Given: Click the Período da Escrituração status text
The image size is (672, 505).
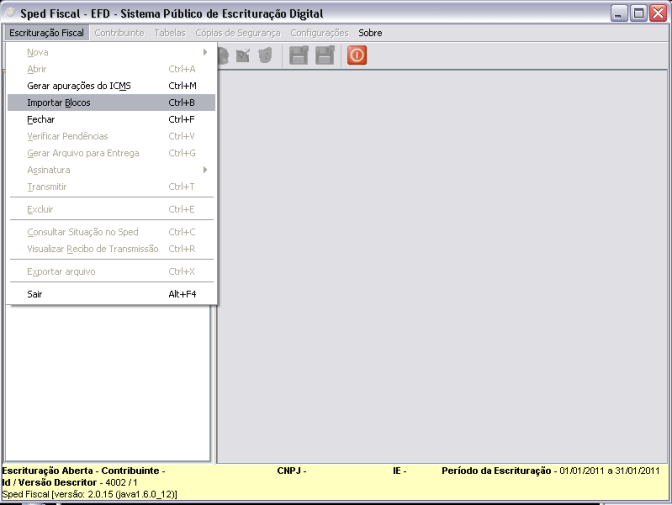Looking at the screenshot, I should click(x=551, y=471).
